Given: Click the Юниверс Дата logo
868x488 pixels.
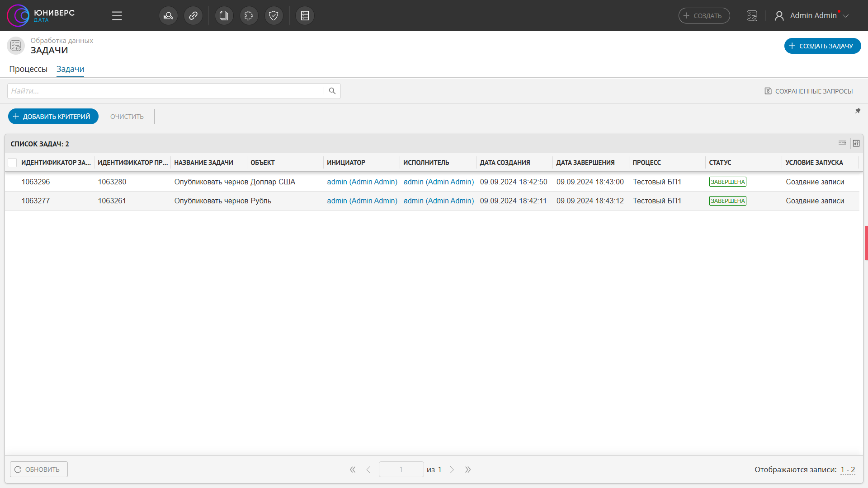Looking at the screenshot, I should tap(41, 16).
